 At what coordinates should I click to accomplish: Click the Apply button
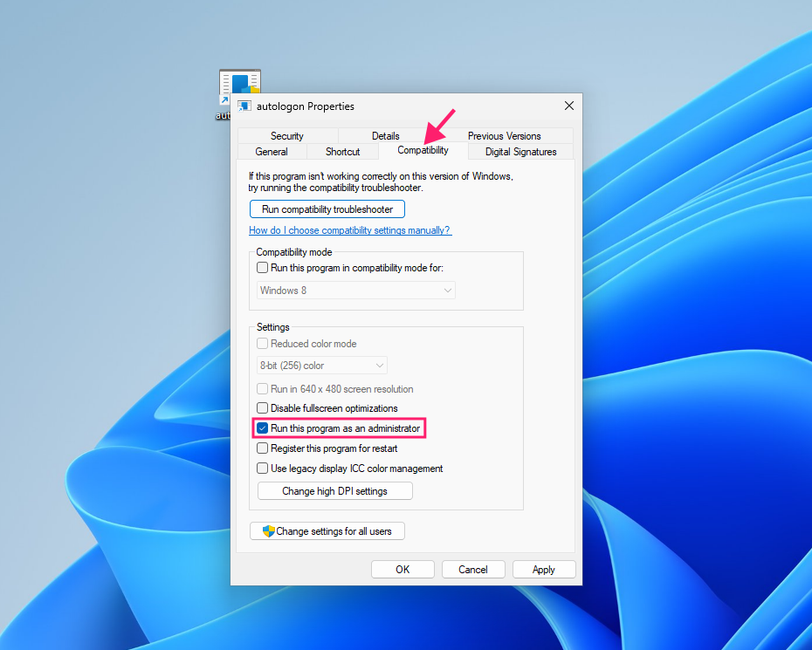pos(544,569)
